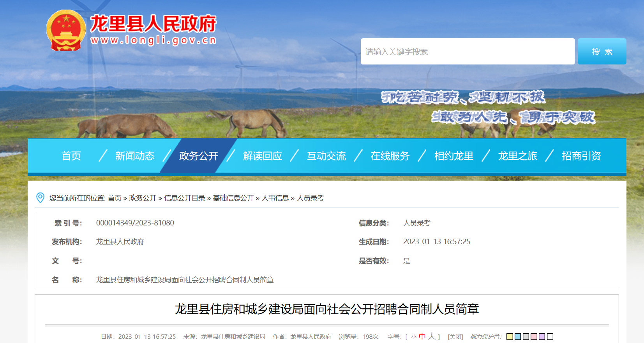Image resolution: width=644 pixels, height=343 pixels.
Task: Set font size to 中 (medium)
Action: pos(422,336)
